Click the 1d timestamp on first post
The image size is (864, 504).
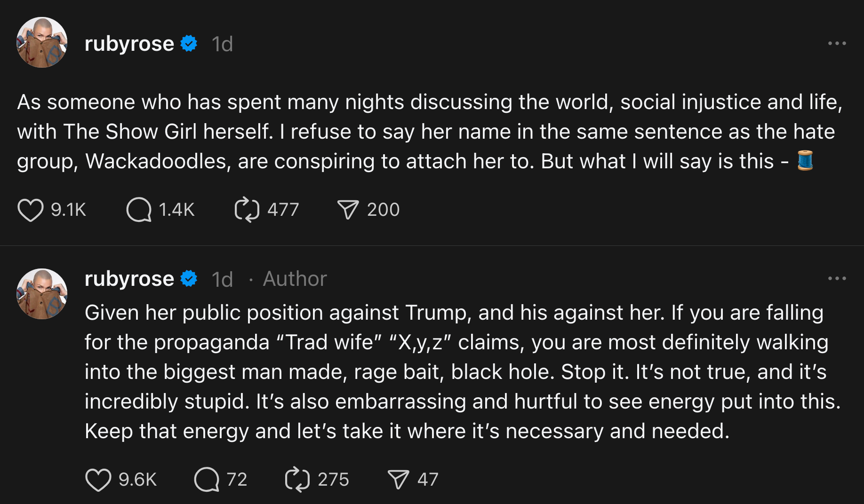(x=222, y=44)
